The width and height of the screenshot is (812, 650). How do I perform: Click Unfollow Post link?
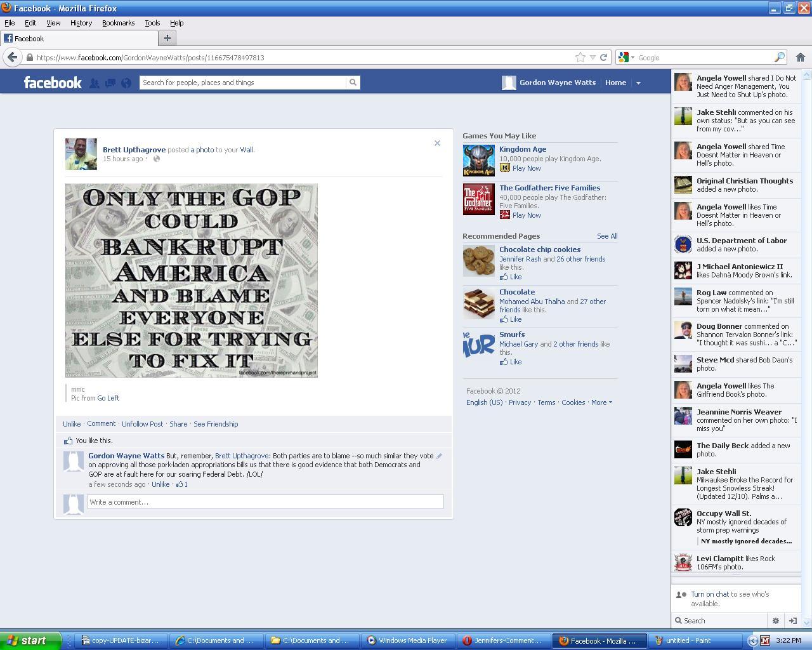(142, 424)
